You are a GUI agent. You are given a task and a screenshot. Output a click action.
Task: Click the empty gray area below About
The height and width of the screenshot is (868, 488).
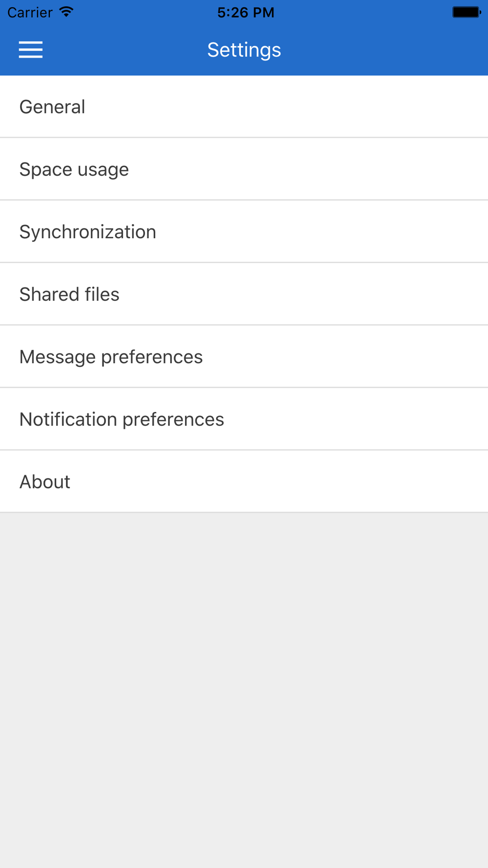244,690
